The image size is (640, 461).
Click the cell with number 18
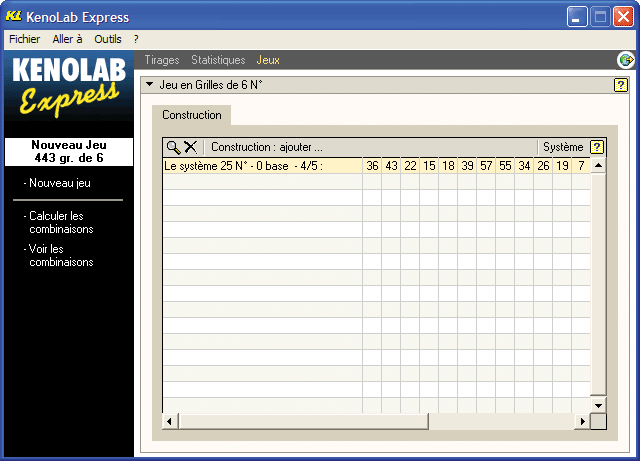pyautogui.click(x=448, y=166)
